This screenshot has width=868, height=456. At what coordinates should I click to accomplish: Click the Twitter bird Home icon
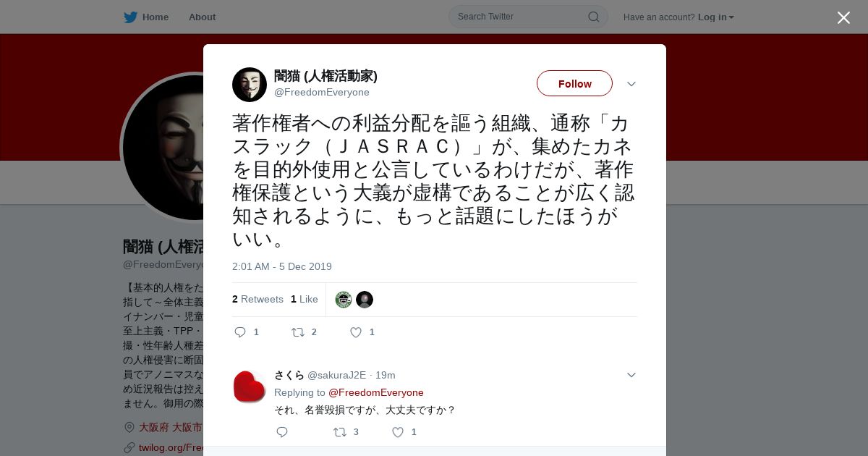tap(130, 17)
